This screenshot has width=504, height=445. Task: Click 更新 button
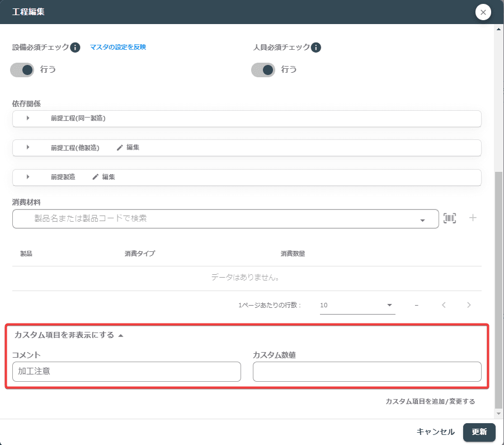pyautogui.click(x=479, y=432)
